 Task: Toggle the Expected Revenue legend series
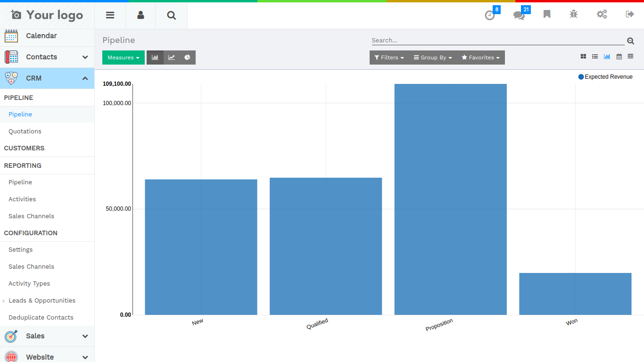[x=605, y=77]
